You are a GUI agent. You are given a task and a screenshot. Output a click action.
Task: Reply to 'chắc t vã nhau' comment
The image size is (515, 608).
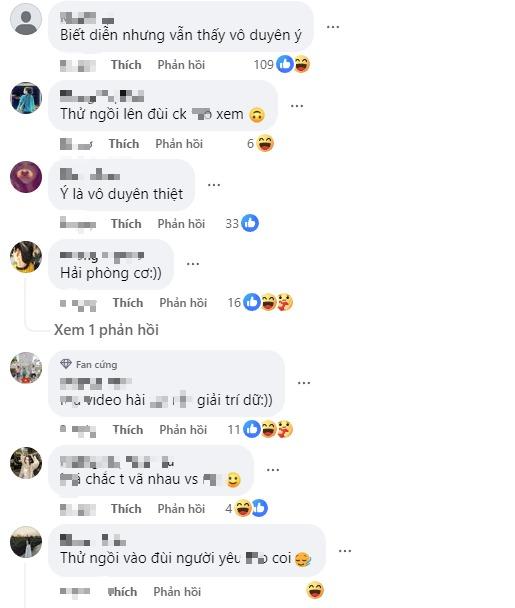coord(181,509)
